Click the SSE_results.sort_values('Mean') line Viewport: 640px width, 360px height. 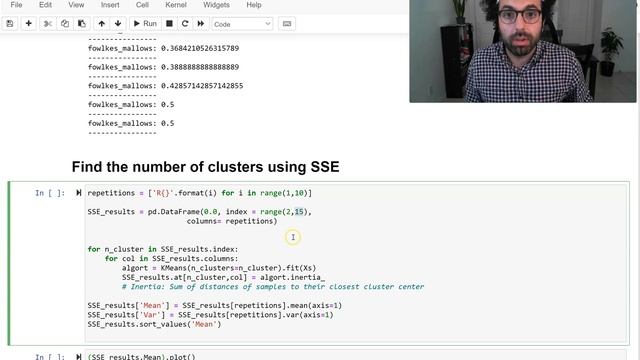click(154, 324)
